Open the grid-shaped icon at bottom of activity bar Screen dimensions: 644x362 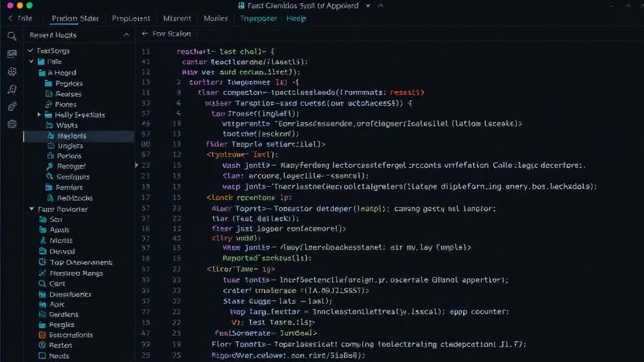pos(11,124)
